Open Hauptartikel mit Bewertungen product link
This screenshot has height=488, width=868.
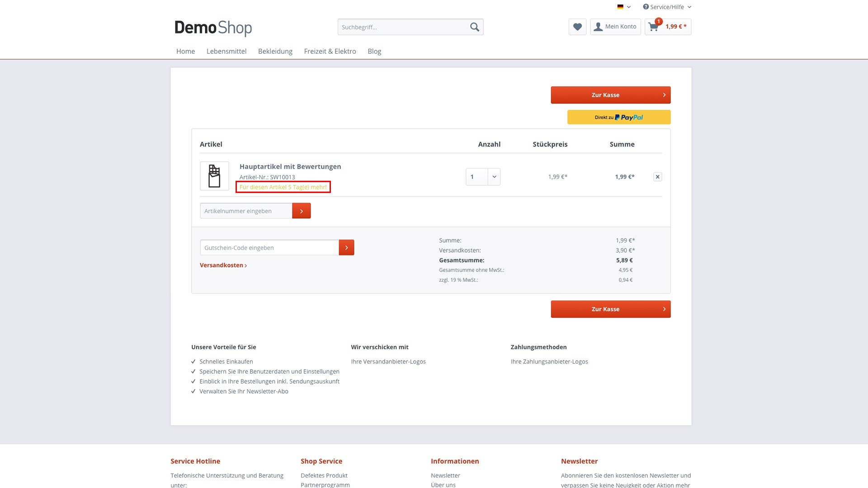290,166
